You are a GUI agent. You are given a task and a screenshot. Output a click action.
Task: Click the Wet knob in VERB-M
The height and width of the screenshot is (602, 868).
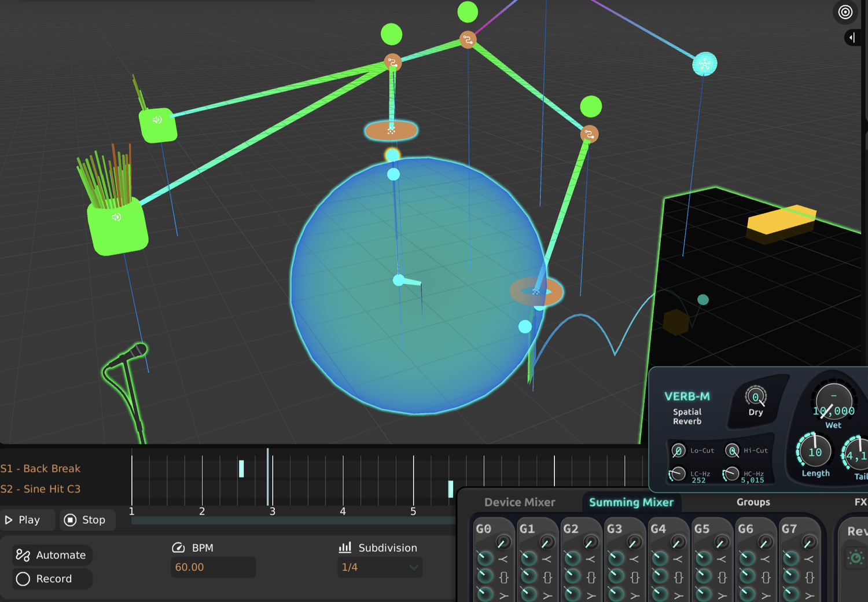(834, 402)
